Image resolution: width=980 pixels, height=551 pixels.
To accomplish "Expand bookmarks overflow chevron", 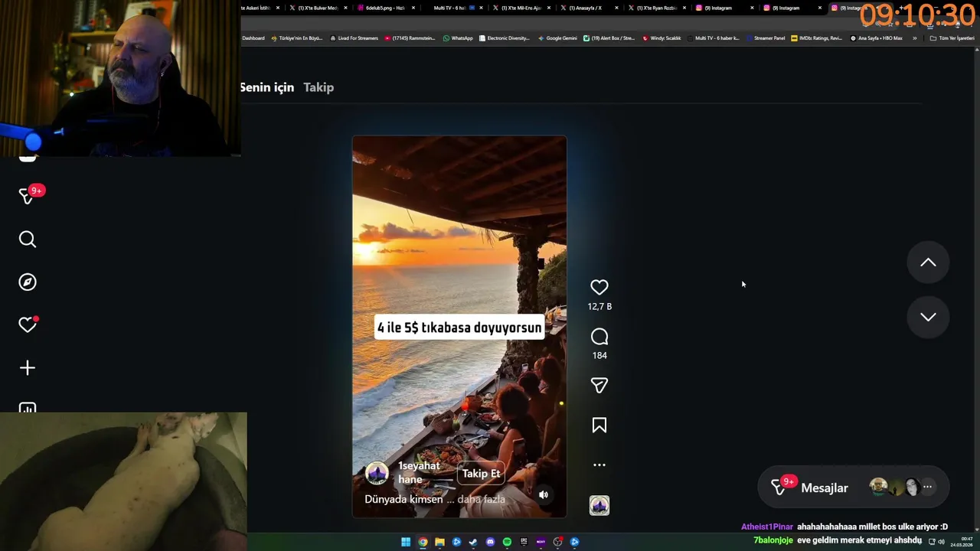I will [914, 38].
